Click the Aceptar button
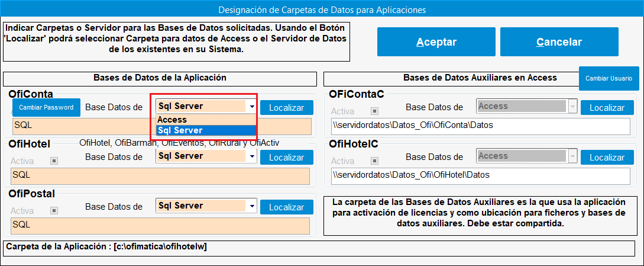 (x=436, y=41)
